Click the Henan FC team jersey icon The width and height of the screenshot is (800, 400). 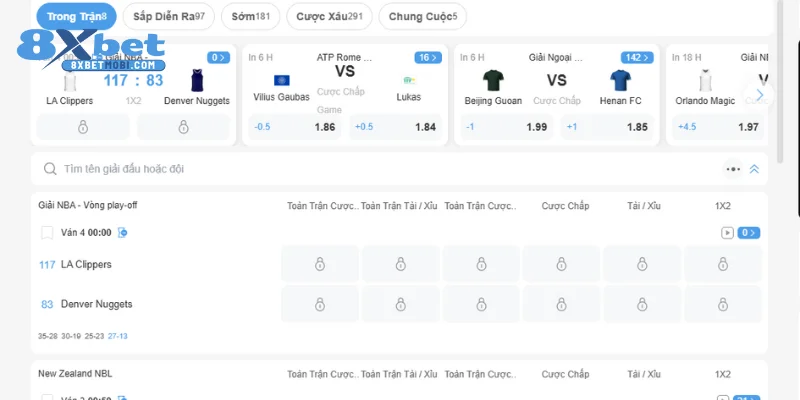[620, 80]
